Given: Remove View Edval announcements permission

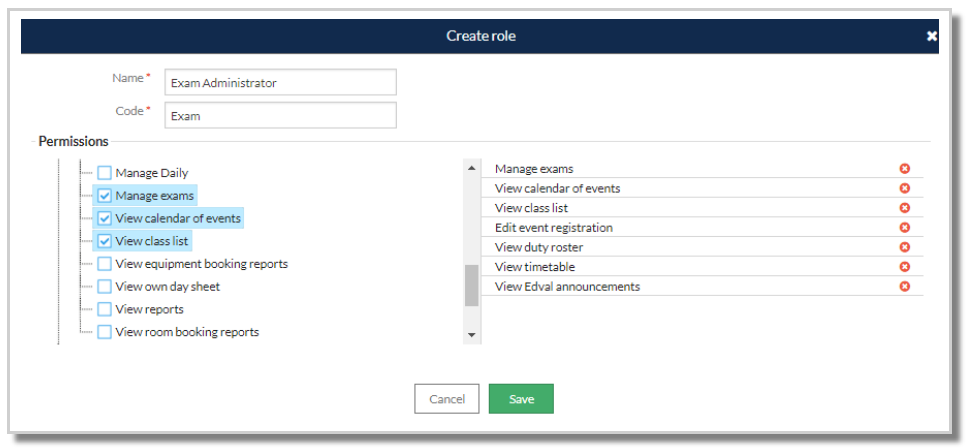Looking at the screenshot, I should pyautogui.click(x=904, y=287).
